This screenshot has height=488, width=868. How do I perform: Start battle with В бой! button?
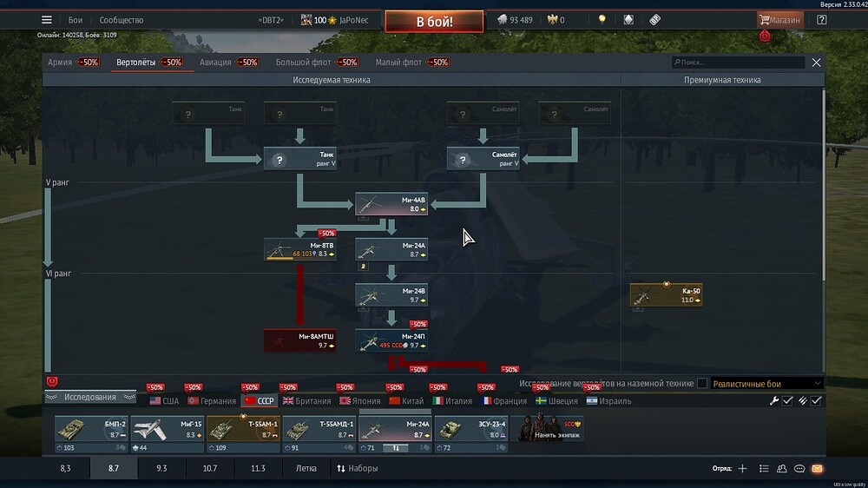[434, 22]
